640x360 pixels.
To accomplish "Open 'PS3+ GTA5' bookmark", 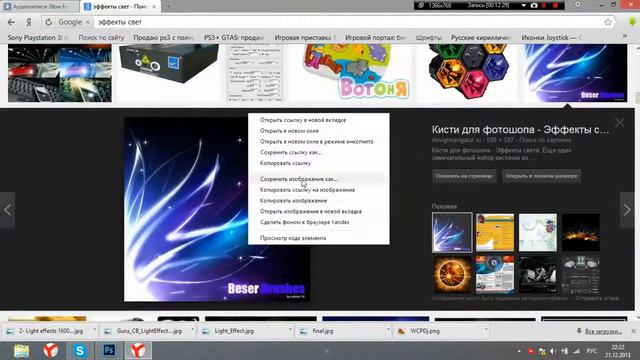I will [234, 38].
